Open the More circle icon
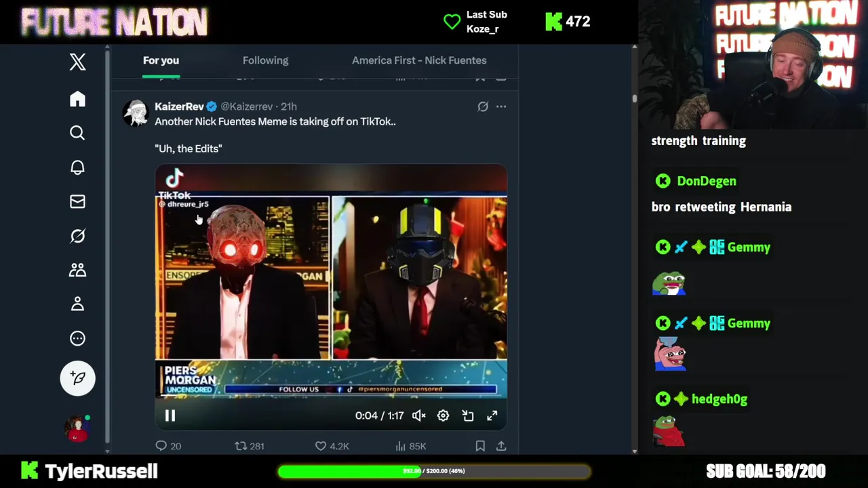This screenshot has width=868, height=488. pyautogui.click(x=77, y=338)
